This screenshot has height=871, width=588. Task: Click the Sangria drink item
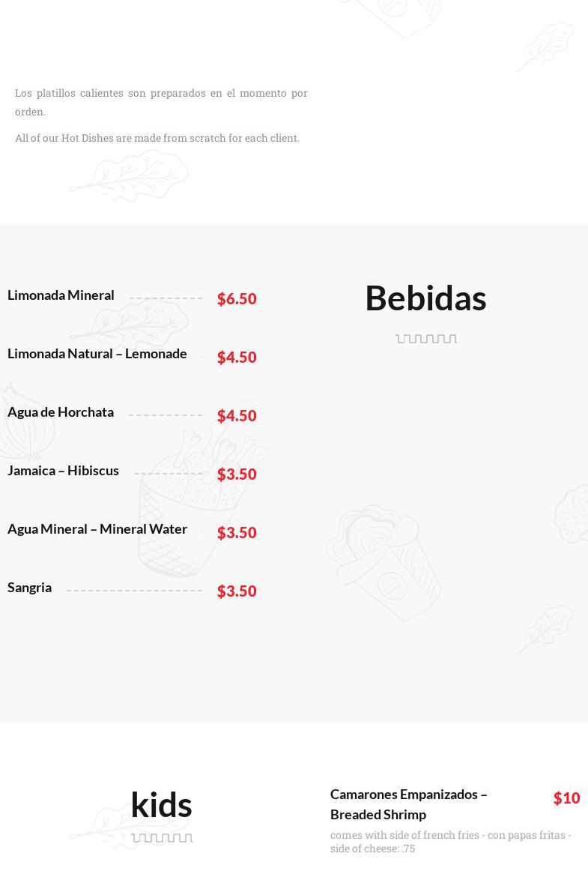point(29,588)
